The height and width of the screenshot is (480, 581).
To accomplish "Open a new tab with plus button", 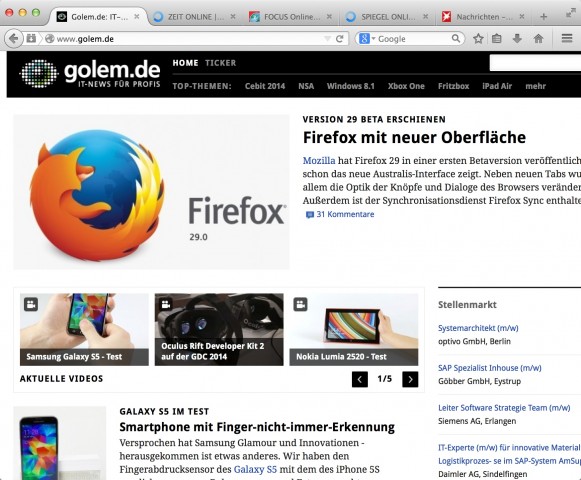I will tap(544, 17).
